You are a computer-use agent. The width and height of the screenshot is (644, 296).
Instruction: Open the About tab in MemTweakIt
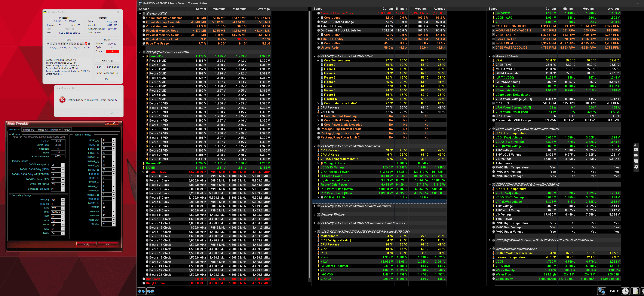67,130
